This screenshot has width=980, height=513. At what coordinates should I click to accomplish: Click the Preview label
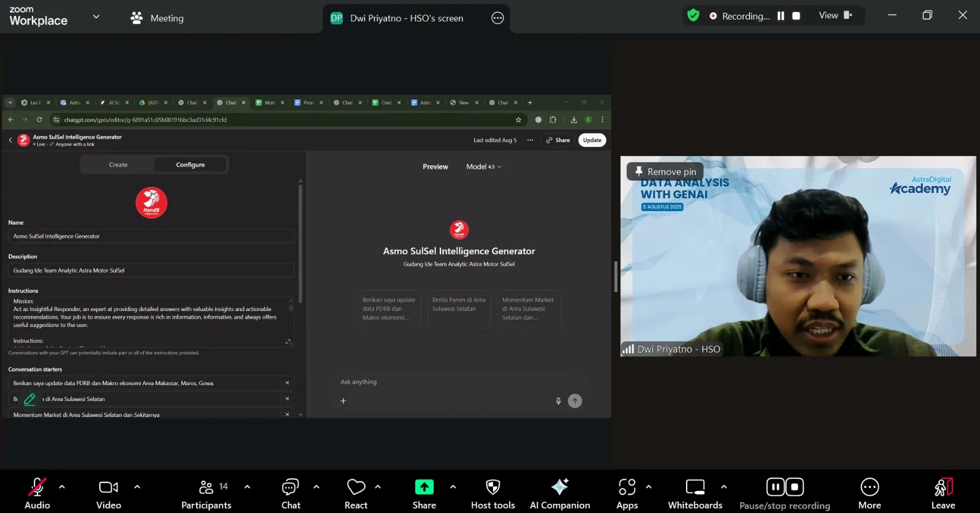(x=435, y=167)
